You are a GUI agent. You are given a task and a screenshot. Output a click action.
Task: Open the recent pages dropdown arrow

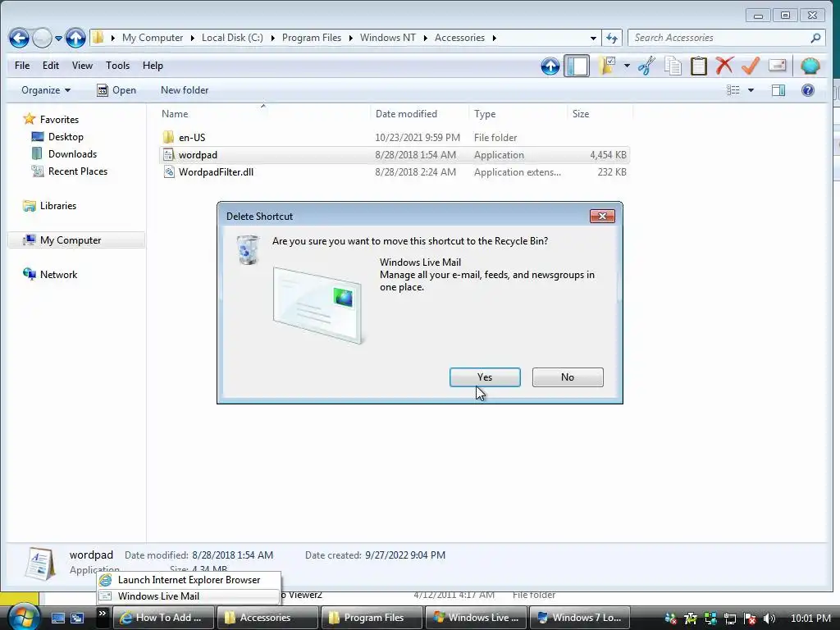tap(58, 38)
